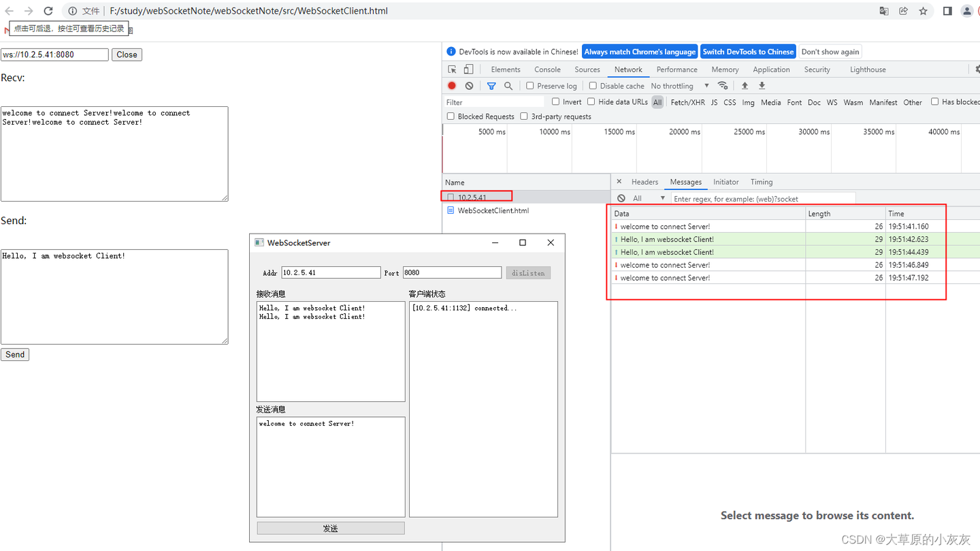Select the message sent at 19:51:42.623
The width and height of the screenshot is (980, 551).
point(796,239)
